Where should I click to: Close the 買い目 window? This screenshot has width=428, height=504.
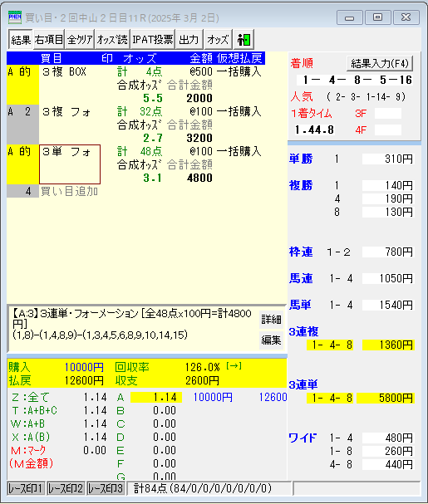(x=406, y=17)
